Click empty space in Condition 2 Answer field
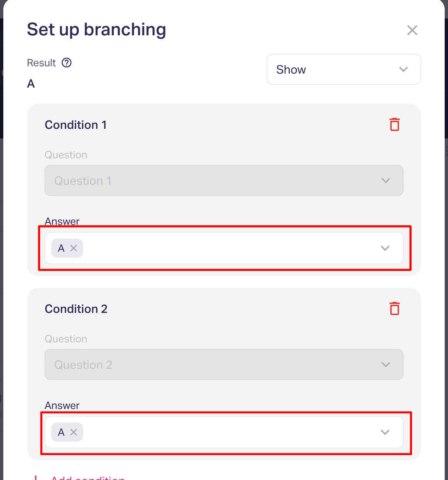The image size is (448, 480). [x=228, y=432]
